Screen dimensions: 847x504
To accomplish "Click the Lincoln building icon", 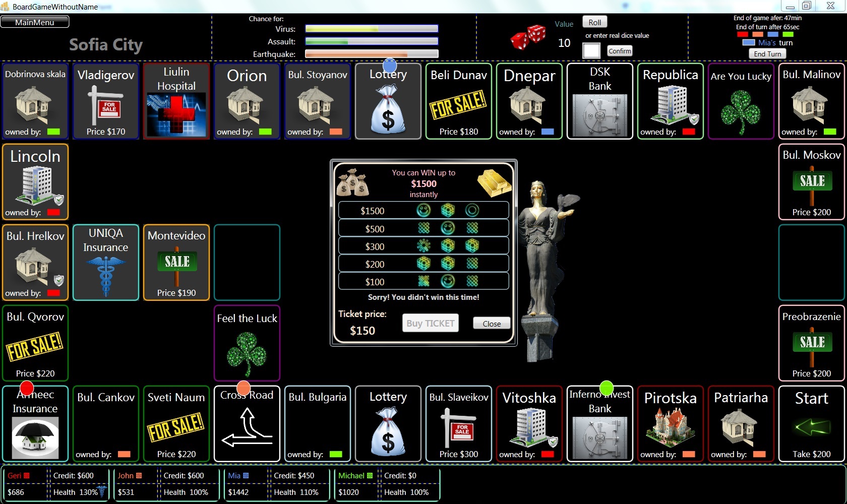I will (x=38, y=185).
